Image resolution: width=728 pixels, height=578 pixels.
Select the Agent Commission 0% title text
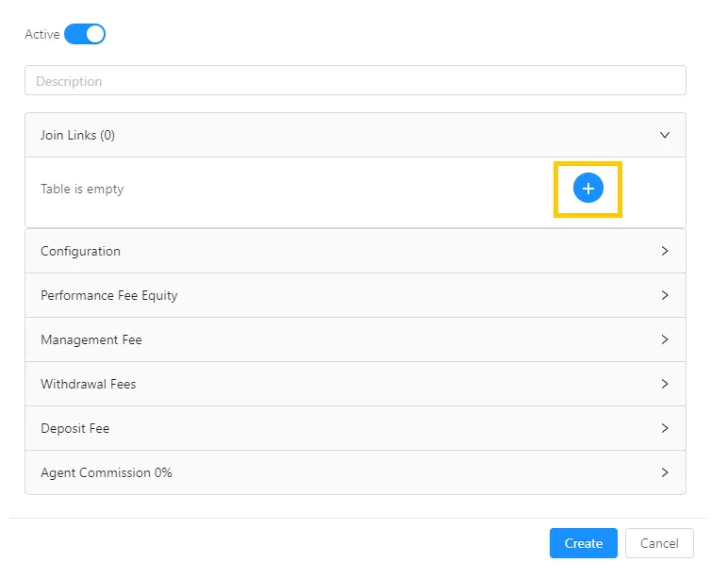pyautogui.click(x=106, y=472)
